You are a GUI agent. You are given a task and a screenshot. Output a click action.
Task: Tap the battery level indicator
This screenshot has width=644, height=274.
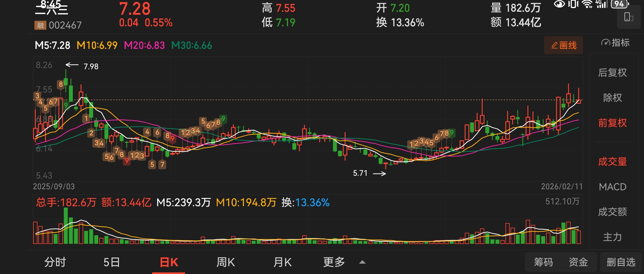coord(620,4)
